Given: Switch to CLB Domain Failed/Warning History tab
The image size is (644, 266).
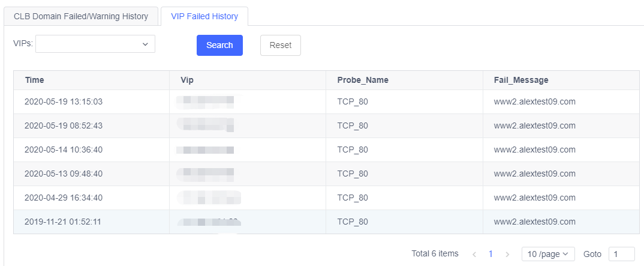Looking at the screenshot, I should 81,16.
